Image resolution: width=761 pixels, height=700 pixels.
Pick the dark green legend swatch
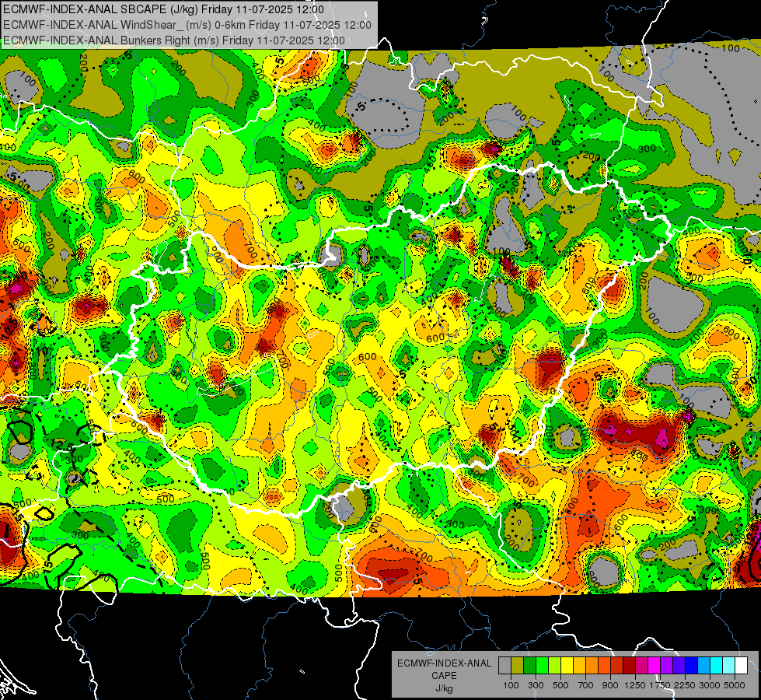(x=530, y=666)
